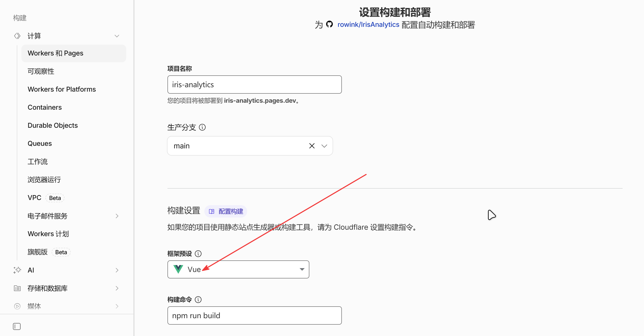Go to Containers in sidebar
This screenshot has width=644, height=336.
[x=45, y=107]
